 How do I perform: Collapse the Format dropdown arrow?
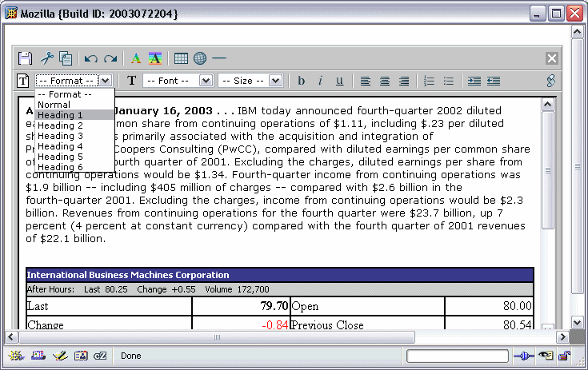coord(106,81)
